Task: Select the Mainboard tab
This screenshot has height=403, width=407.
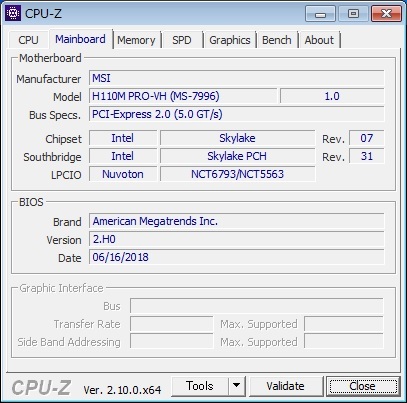Action: point(80,39)
